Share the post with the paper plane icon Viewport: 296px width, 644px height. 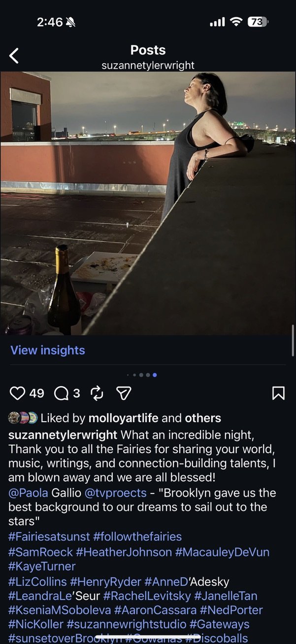[x=124, y=393]
